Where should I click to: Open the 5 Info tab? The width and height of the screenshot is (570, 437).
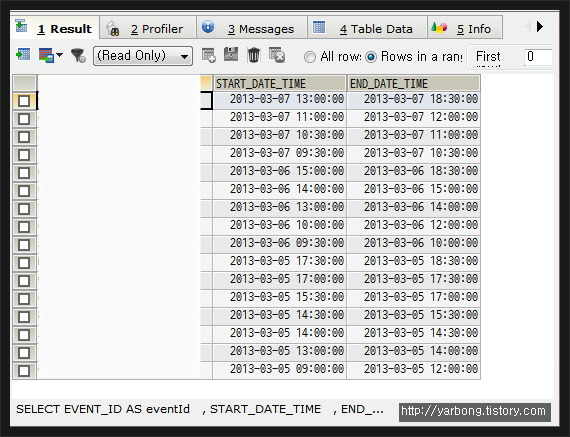[465, 28]
